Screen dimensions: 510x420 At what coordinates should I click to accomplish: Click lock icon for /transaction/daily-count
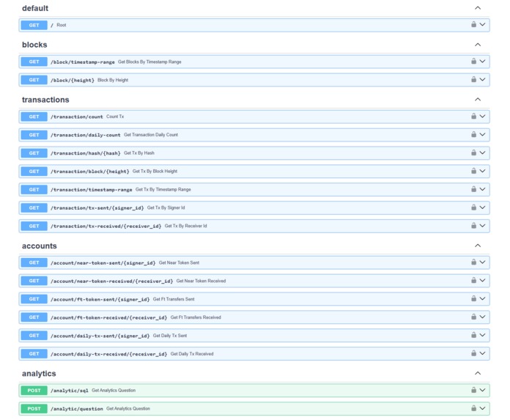click(x=473, y=134)
